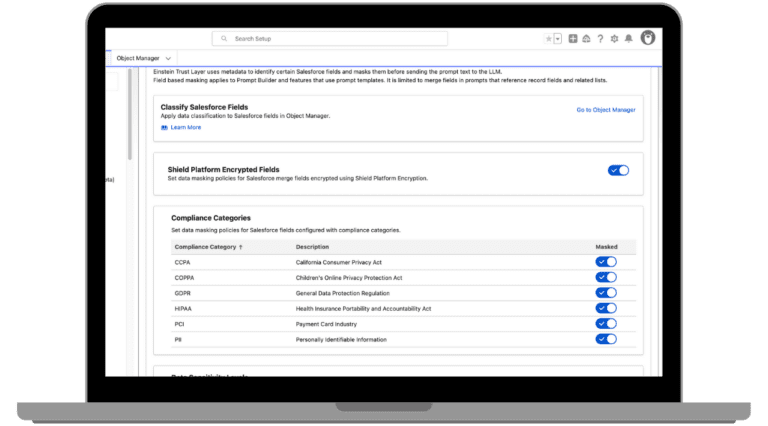Image resolution: width=768 pixels, height=426 pixels.
Task: Toggle masking for PCI
Action: click(x=606, y=324)
